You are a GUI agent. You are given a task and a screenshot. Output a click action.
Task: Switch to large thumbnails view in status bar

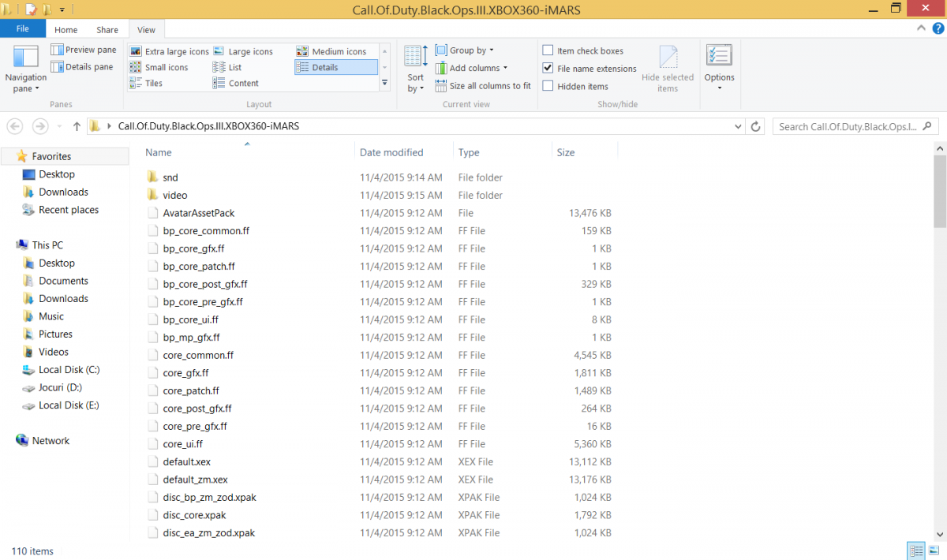934,551
